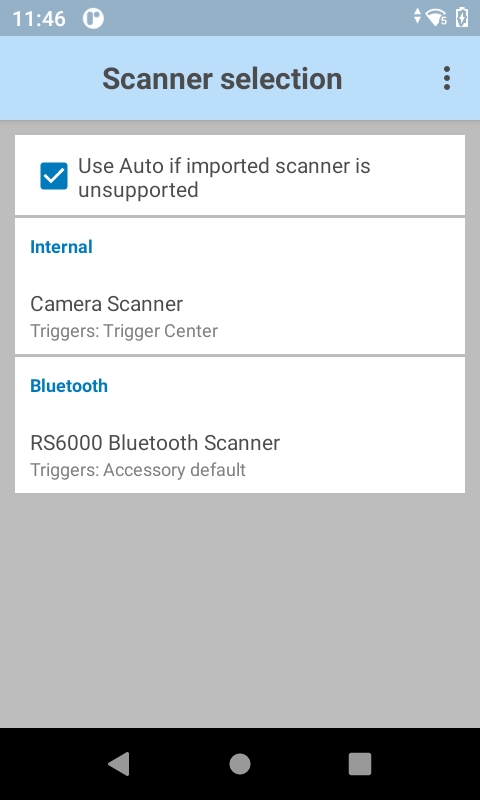Uncheck the Use Auto checkbox
Image resolution: width=480 pixels, height=800 pixels.
click(54, 176)
